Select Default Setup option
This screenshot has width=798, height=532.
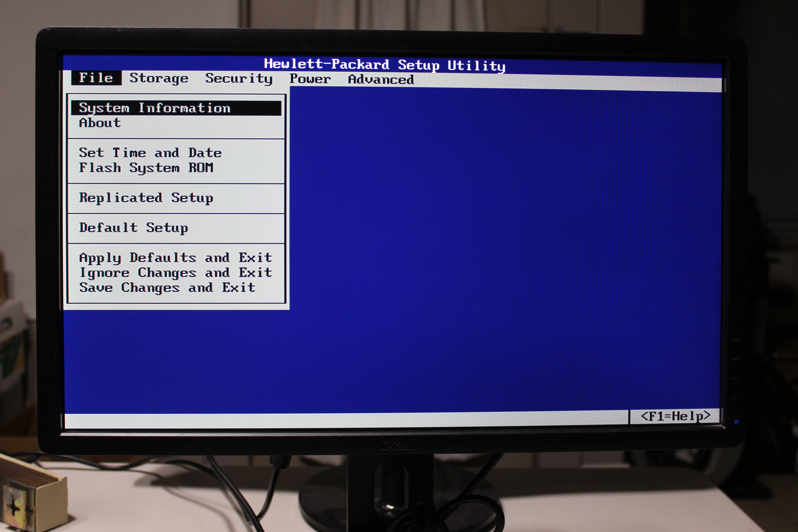tap(133, 228)
